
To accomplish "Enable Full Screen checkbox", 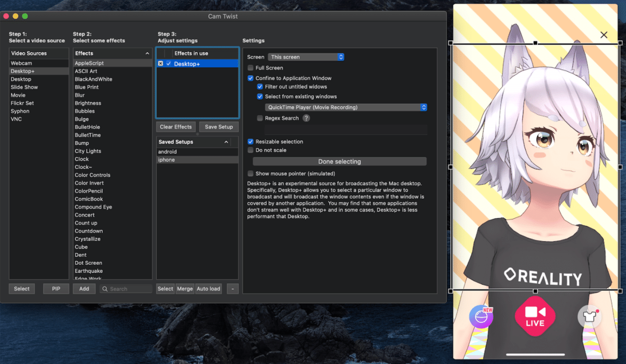I will [250, 68].
